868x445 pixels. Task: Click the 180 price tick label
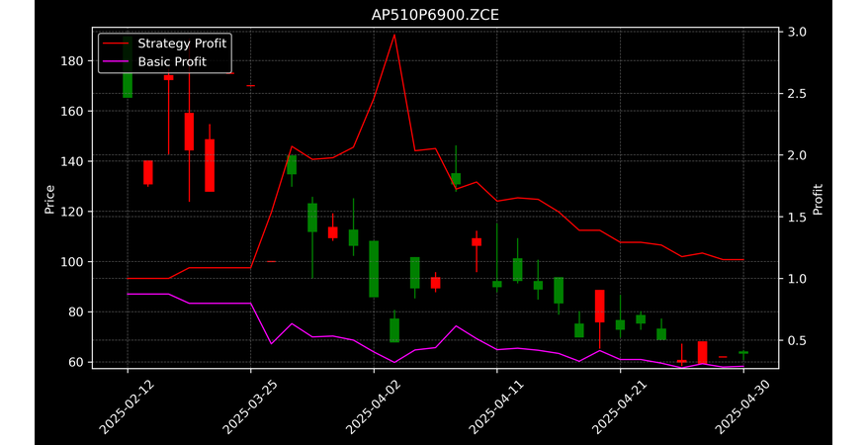pos(71,61)
